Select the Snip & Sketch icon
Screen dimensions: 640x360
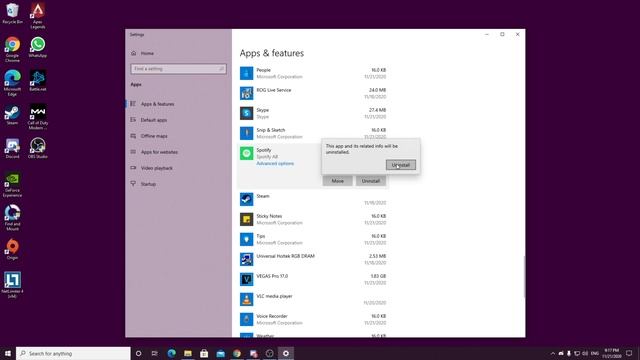pos(246,133)
